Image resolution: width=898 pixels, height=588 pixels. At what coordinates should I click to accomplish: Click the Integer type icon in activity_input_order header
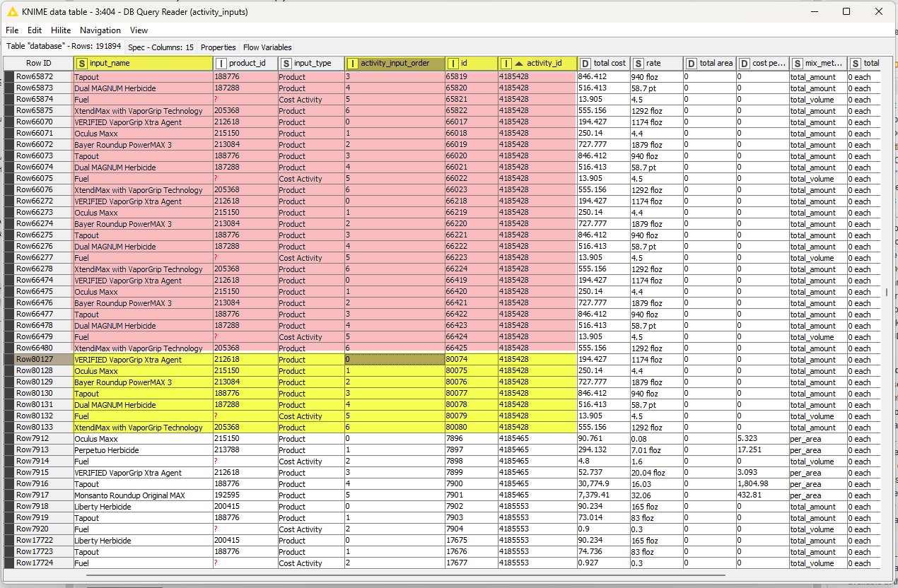352,64
